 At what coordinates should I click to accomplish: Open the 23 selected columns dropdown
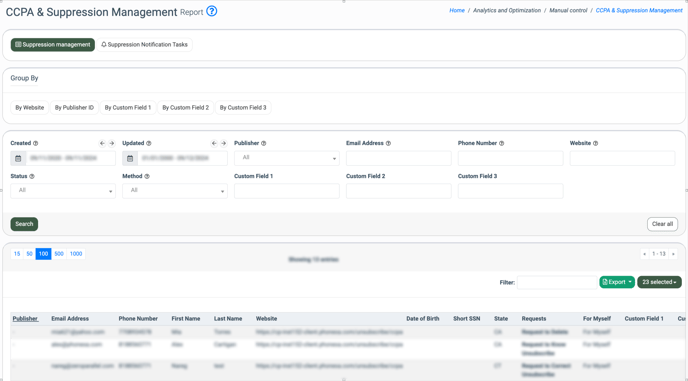coord(659,282)
